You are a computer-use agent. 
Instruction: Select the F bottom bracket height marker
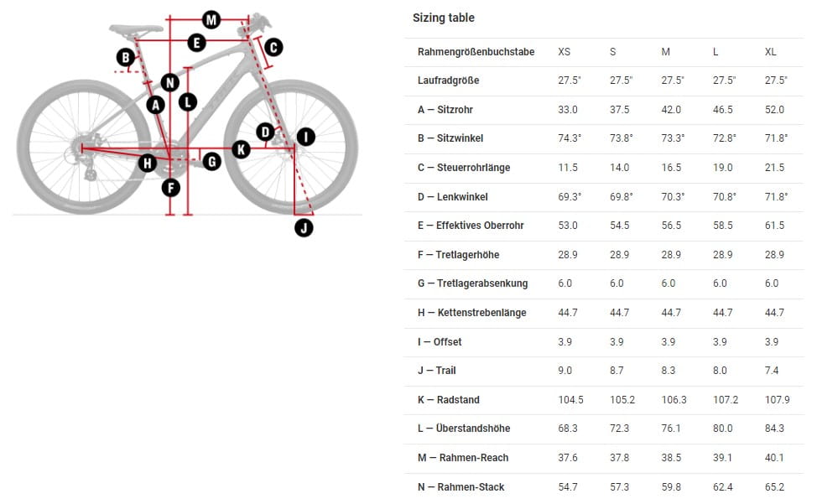[x=171, y=188]
